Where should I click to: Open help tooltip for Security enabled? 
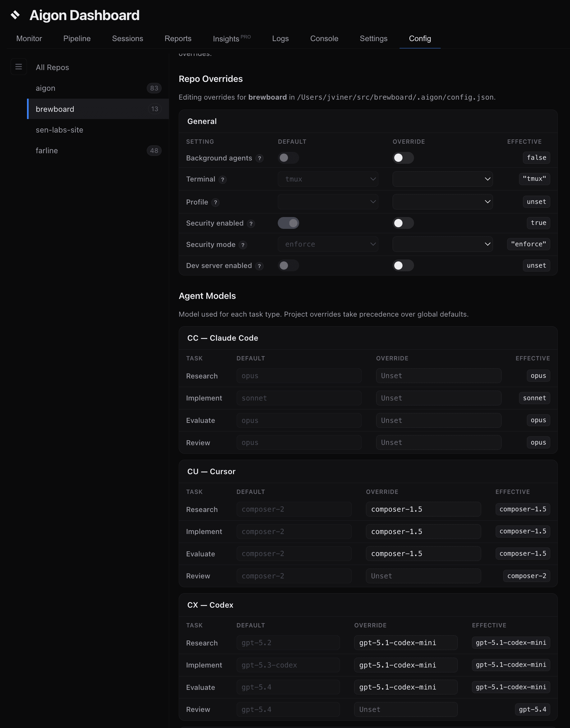[251, 224]
